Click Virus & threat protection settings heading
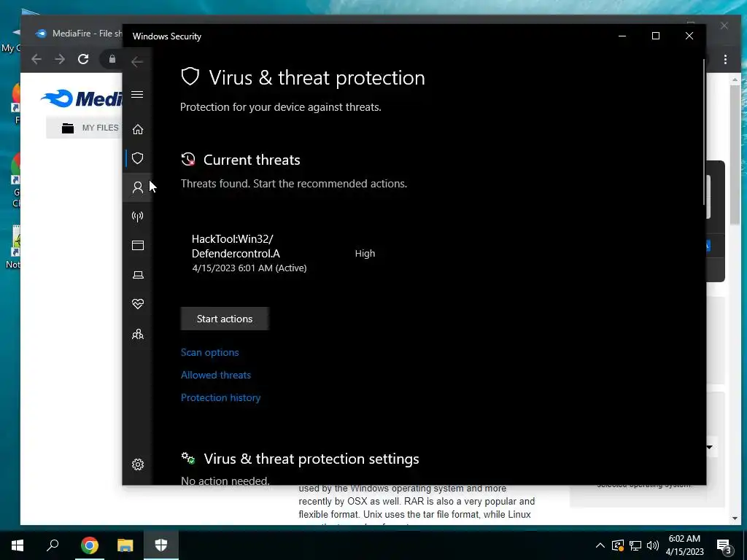This screenshot has width=747, height=560. pyautogui.click(x=311, y=459)
